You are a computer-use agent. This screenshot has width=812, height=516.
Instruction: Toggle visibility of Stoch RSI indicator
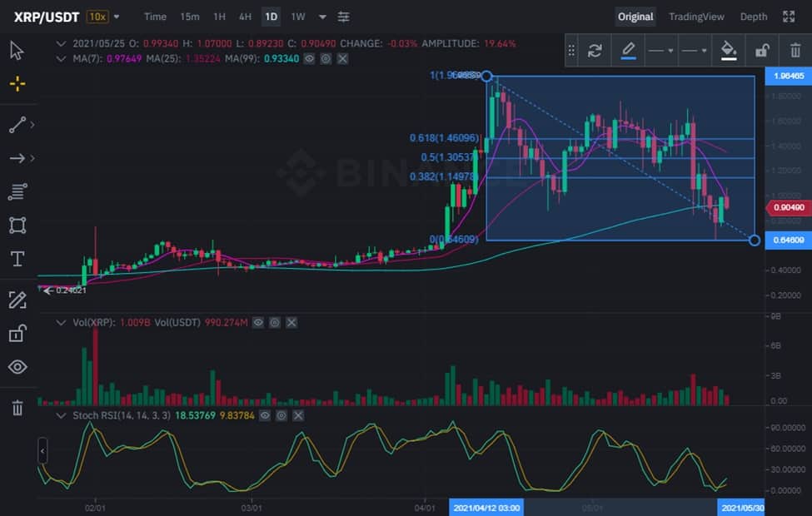[265, 415]
